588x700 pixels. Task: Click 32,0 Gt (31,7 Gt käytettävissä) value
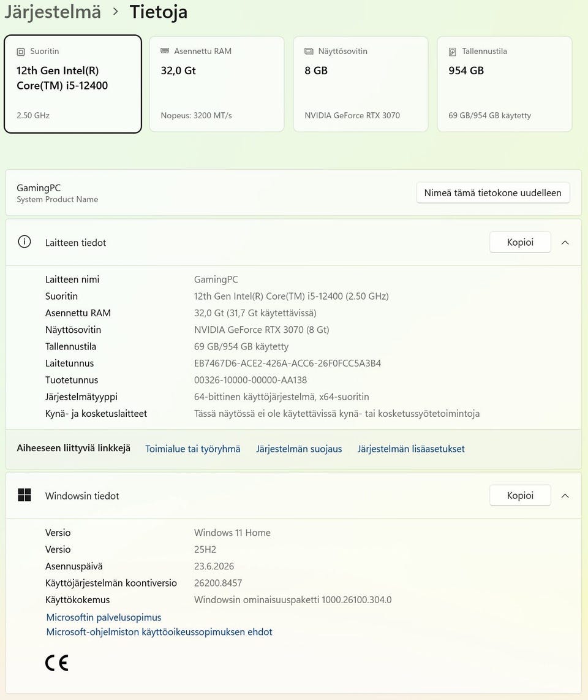pyautogui.click(x=255, y=313)
